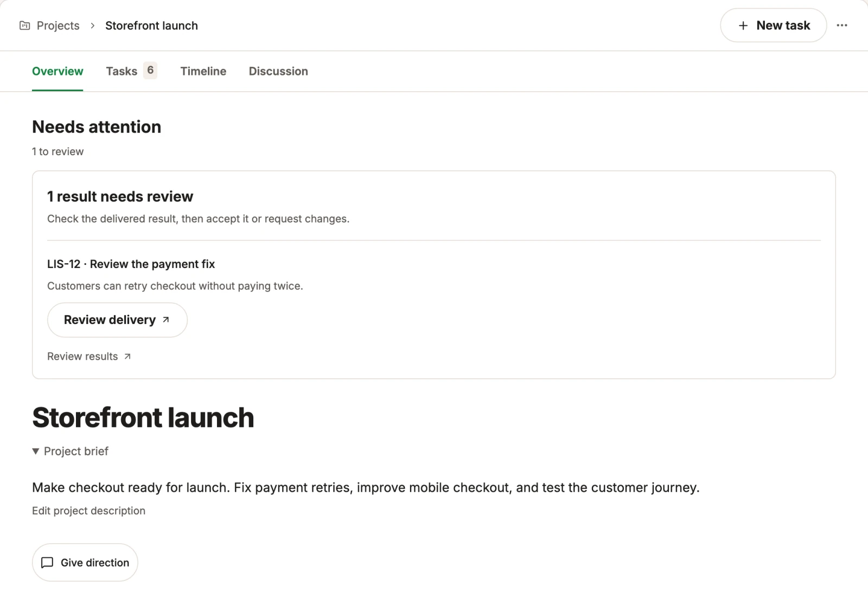Open the Review delivery button
Image resolution: width=868 pixels, height=592 pixels.
point(117,320)
